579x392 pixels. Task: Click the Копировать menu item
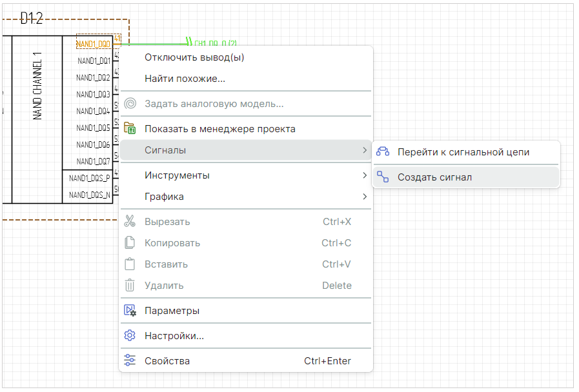click(x=172, y=243)
